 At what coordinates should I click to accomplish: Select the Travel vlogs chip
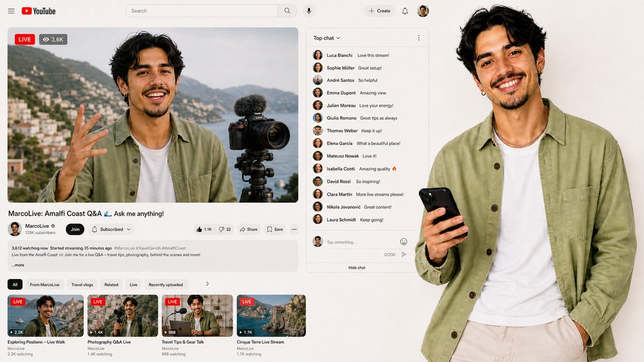click(x=82, y=284)
